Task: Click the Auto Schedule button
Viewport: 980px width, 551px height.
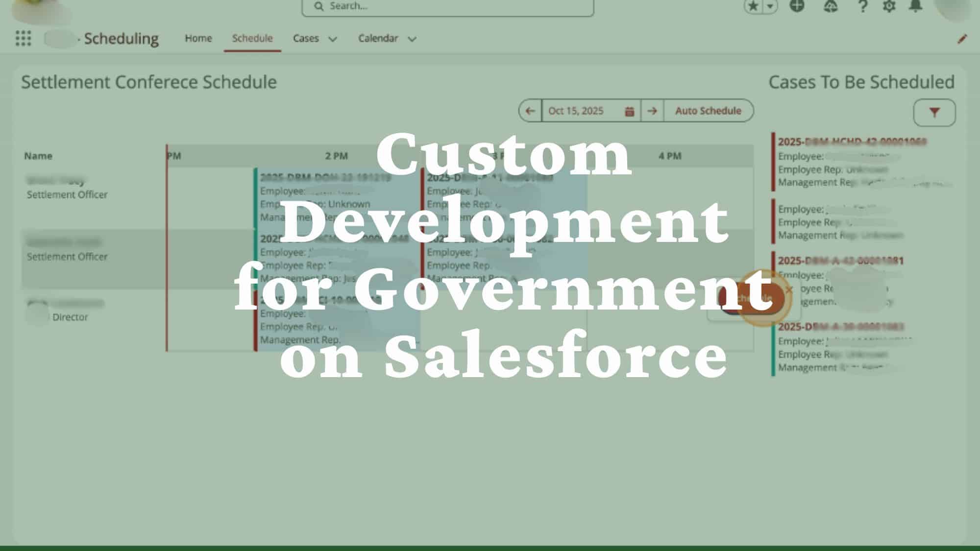Action: [x=709, y=111]
